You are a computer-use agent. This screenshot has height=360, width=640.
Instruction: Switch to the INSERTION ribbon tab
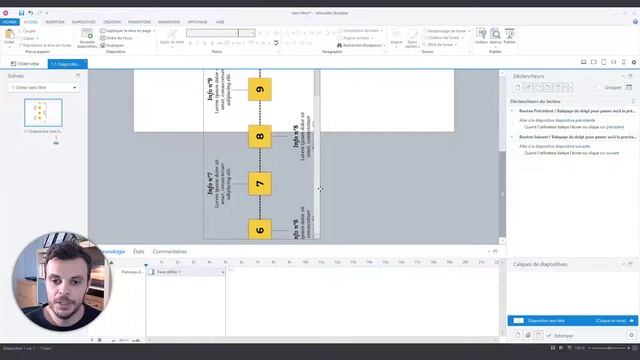coord(55,22)
